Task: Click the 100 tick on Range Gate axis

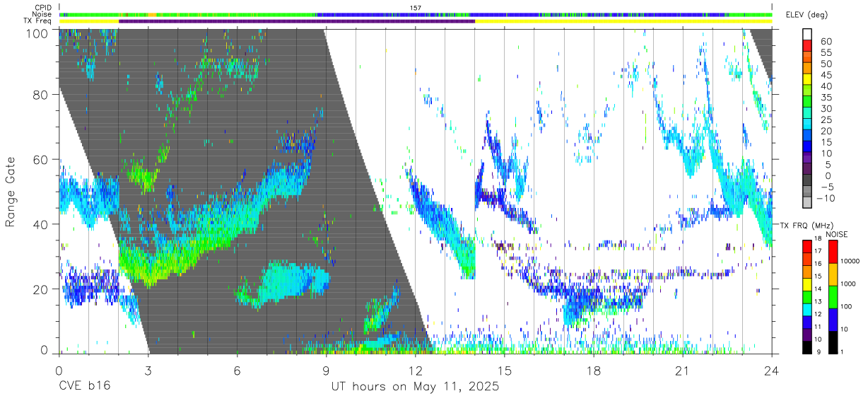Action: point(37,33)
